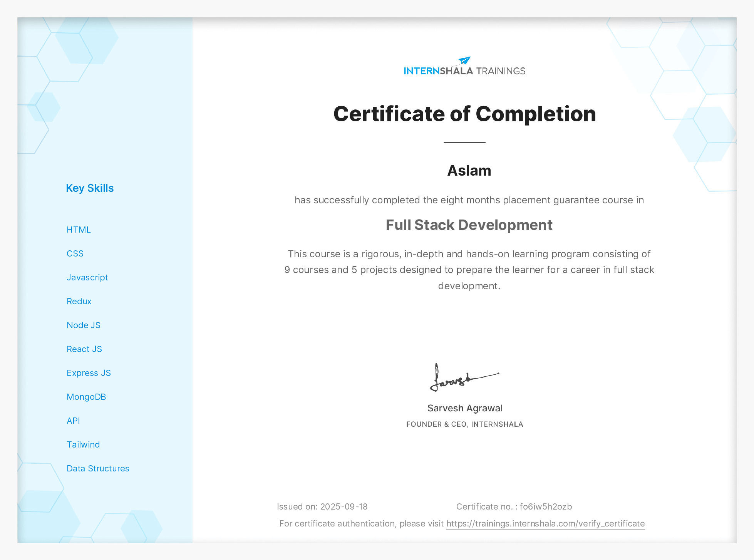Click certificate number 'fo6iw5h2ozb'
754x560 pixels.
546,506
